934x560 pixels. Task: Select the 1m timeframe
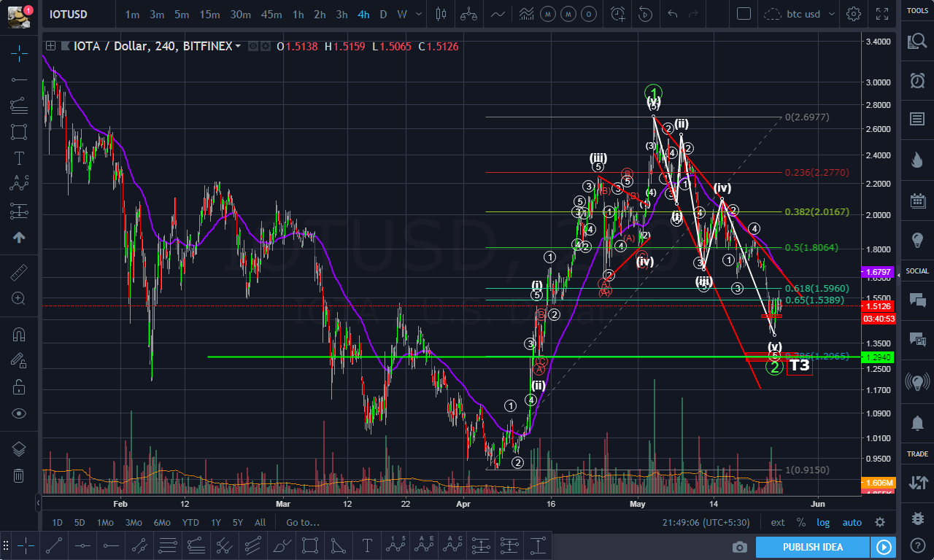[x=132, y=14]
